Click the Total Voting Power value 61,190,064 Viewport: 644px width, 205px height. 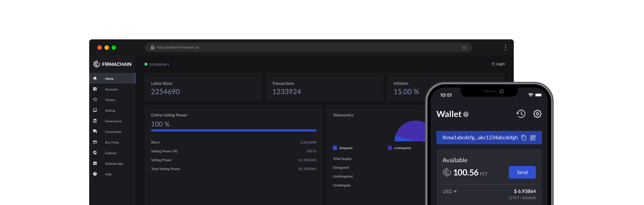(x=307, y=169)
